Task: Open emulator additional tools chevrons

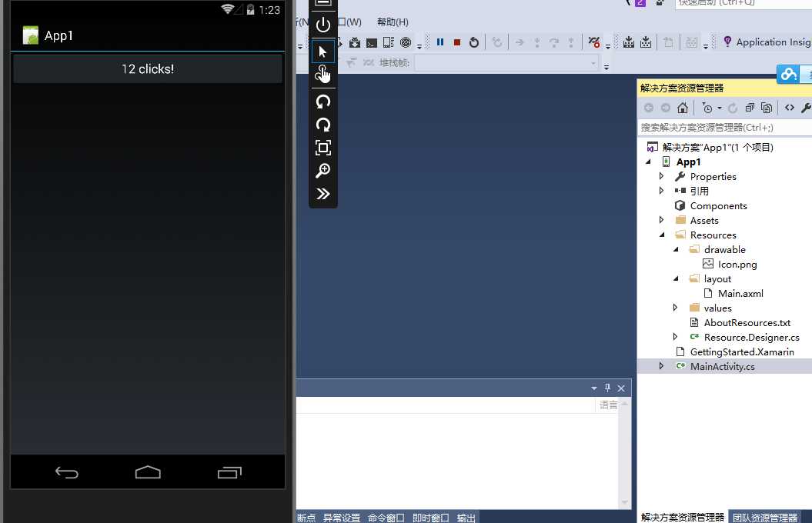Action: click(323, 194)
